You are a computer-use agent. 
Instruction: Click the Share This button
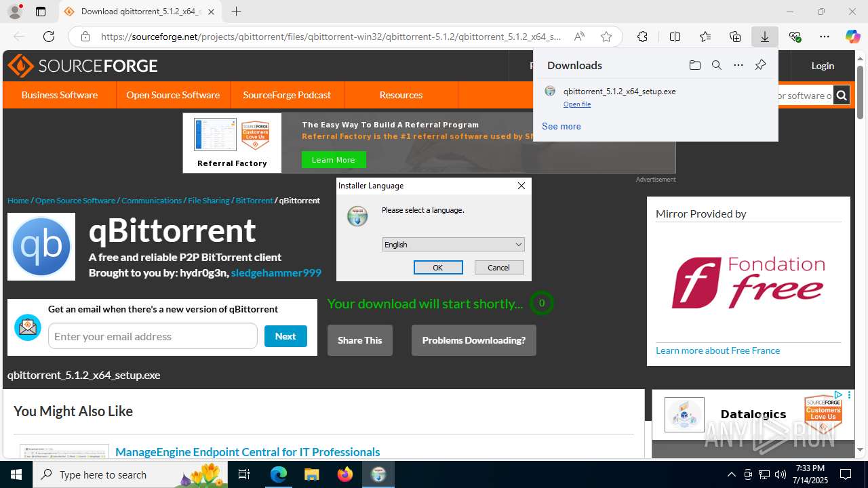click(360, 340)
